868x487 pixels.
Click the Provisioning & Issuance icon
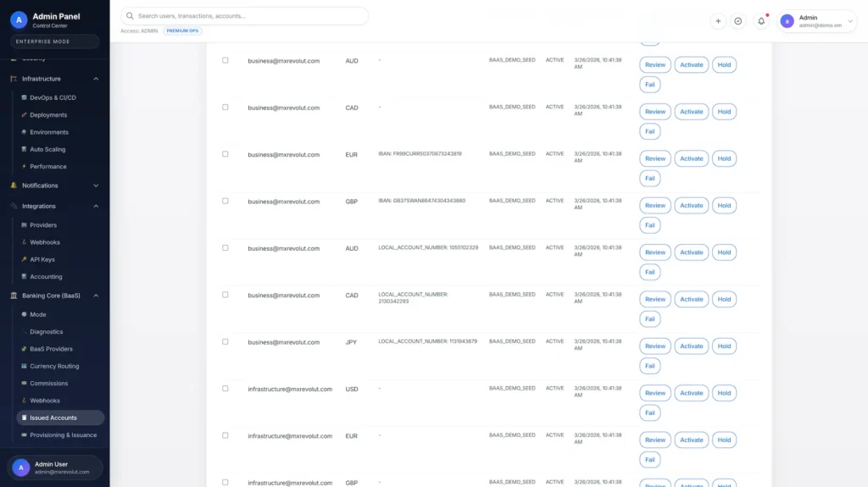(24, 435)
